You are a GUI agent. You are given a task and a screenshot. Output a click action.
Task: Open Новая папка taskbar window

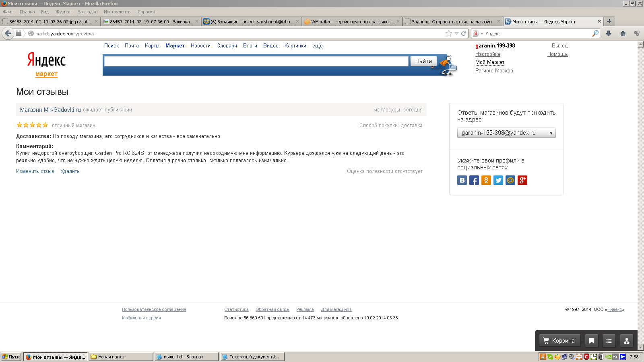click(121, 357)
